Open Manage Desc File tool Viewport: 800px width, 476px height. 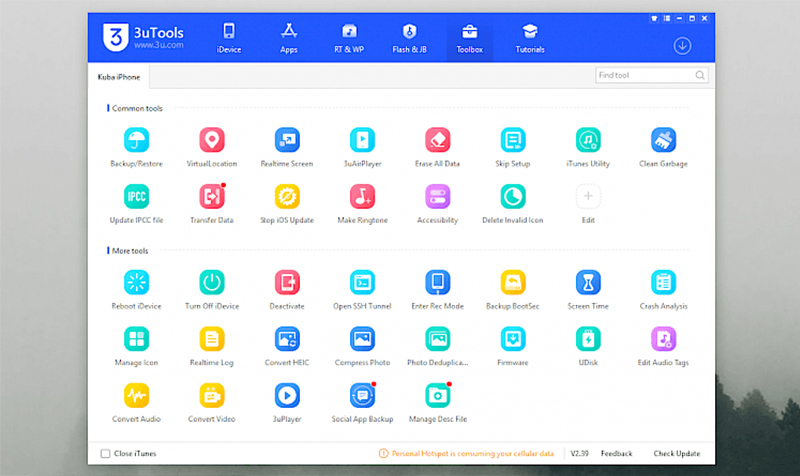tap(438, 395)
